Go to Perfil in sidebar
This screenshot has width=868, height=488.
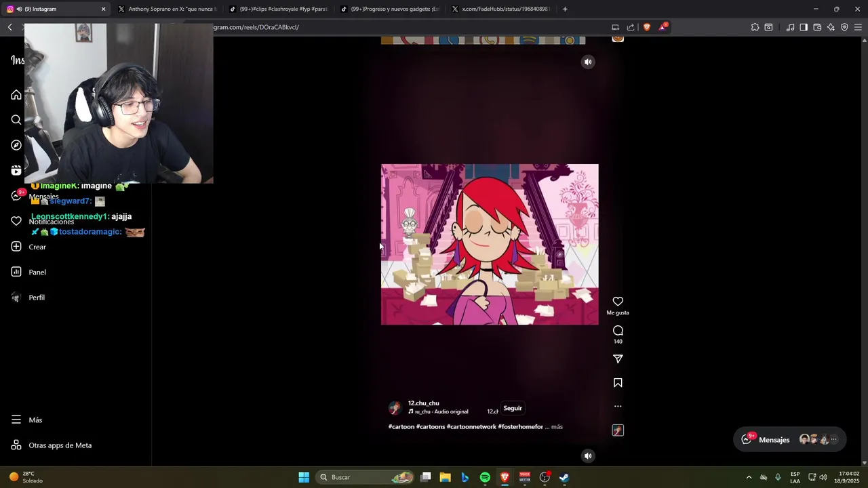[28, 298]
